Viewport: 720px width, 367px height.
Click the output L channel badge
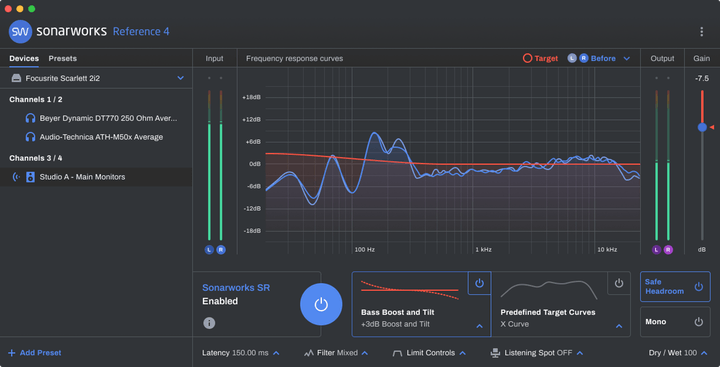coord(656,250)
